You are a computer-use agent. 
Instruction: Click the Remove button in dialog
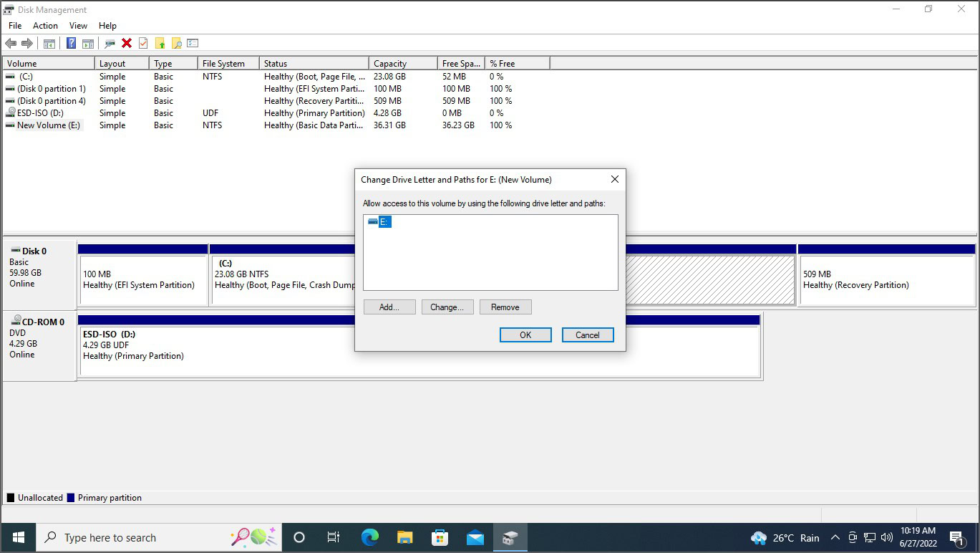click(505, 307)
